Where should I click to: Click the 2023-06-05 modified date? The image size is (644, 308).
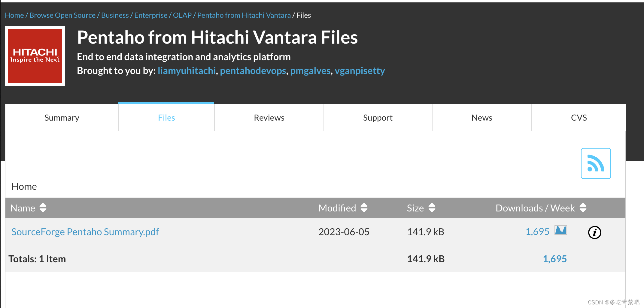tap(344, 232)
